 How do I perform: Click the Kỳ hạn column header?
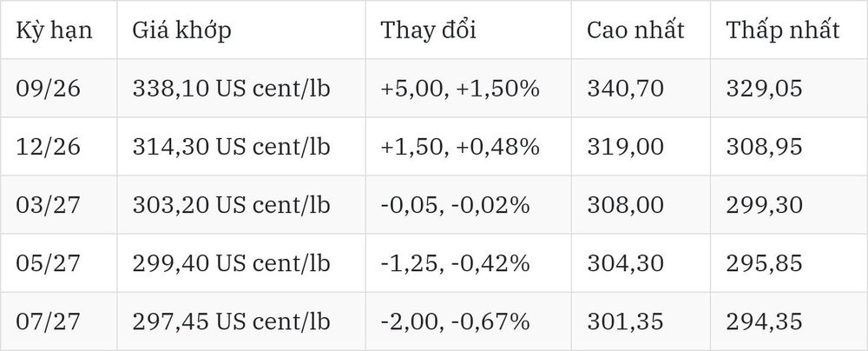(54, 30)
